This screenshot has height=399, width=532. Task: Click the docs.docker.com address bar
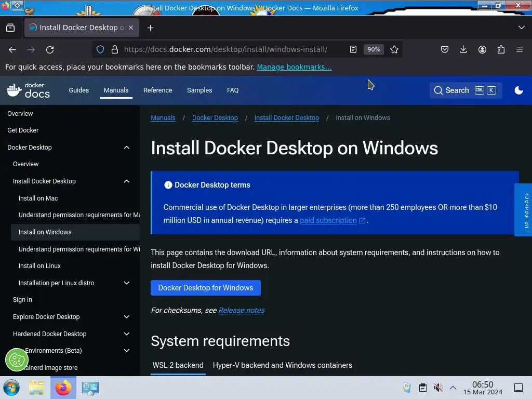(225, 49)
